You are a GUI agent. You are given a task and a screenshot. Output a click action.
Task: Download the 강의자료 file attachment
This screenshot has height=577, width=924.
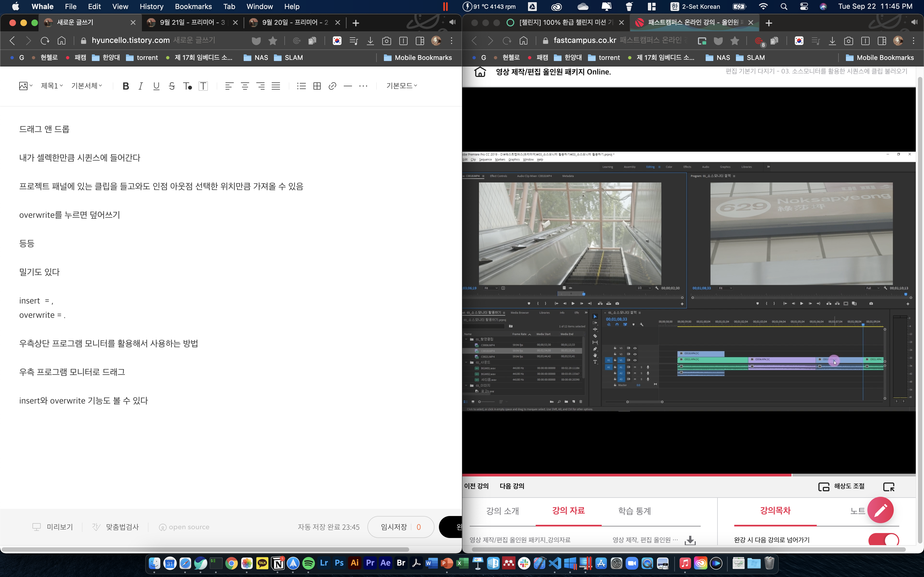point(690,540)
